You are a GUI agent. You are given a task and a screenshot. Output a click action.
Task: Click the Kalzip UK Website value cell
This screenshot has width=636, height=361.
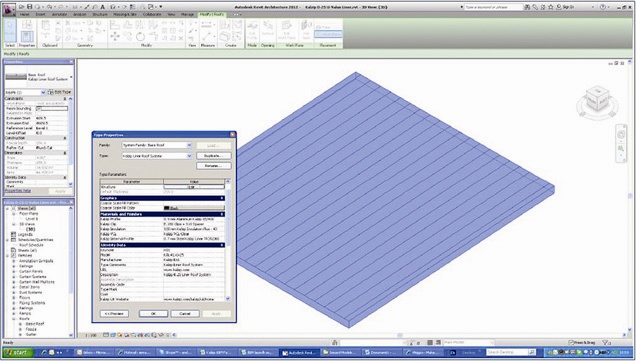(x=194, y=299)
